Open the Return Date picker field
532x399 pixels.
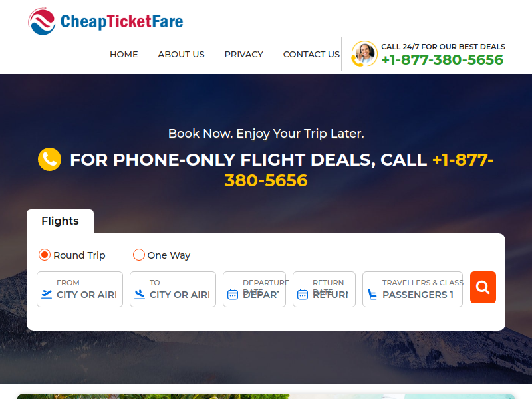click(324, 289)
